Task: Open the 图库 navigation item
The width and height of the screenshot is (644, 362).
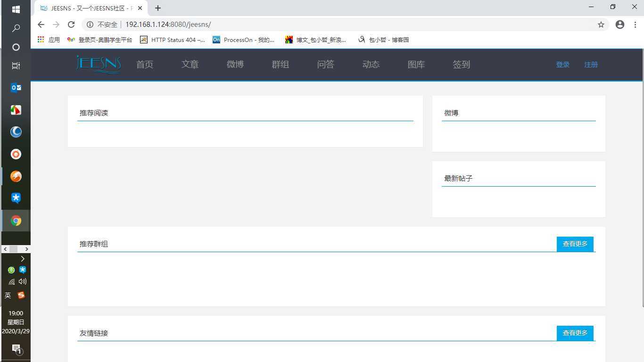Action: (416, 65)
